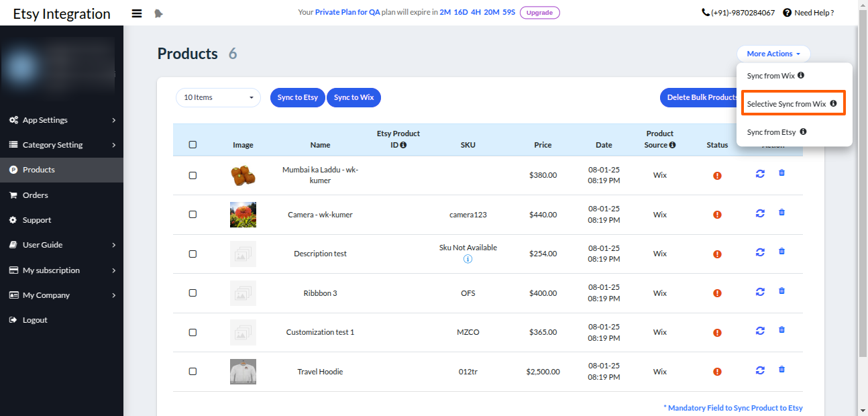Delete the Travel Hoodie product via trash icon
Screen dimensions: 868x416
click(781, 370)
